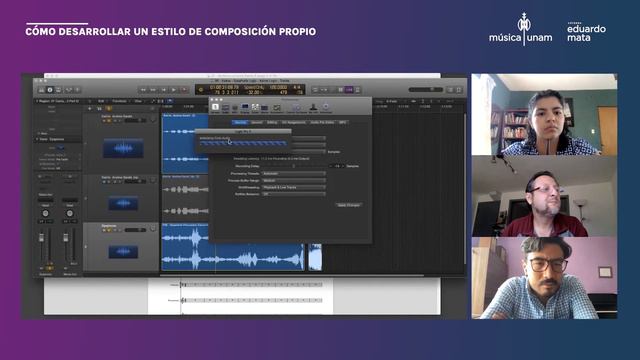Image resolution: width=640 pixels, height=360 pixels.
Task: Click the Recording Delay samples stepper field
Action: pyautogui.click(x=337, y=166)
